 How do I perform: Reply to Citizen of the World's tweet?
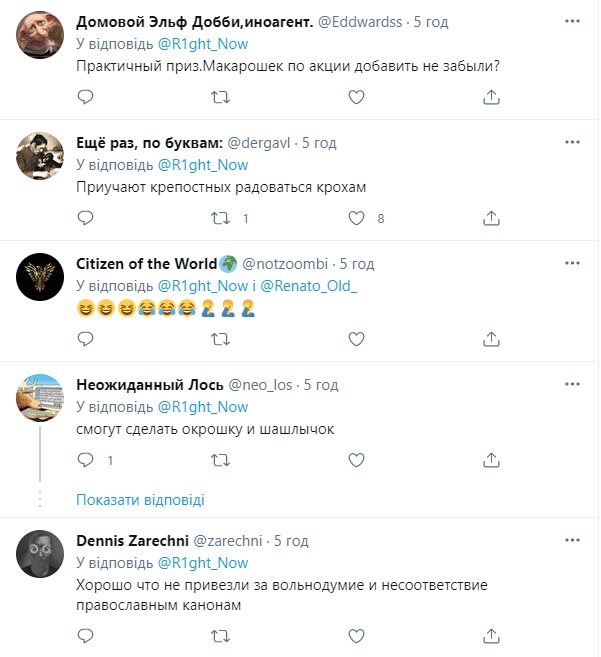86,339
